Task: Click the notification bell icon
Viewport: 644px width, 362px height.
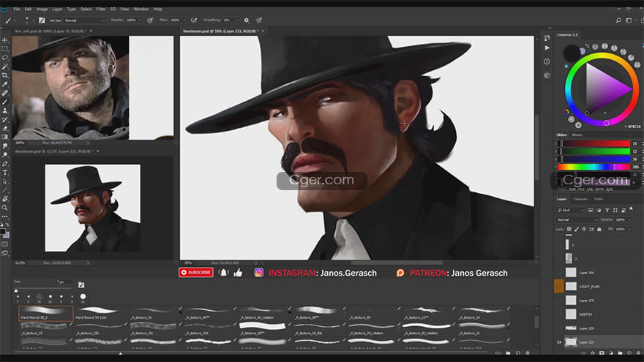Action: (x=223, y=273)
